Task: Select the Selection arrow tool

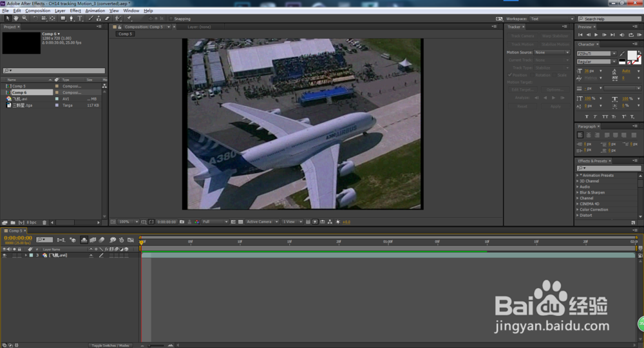Action: click(x=7, y=19)
